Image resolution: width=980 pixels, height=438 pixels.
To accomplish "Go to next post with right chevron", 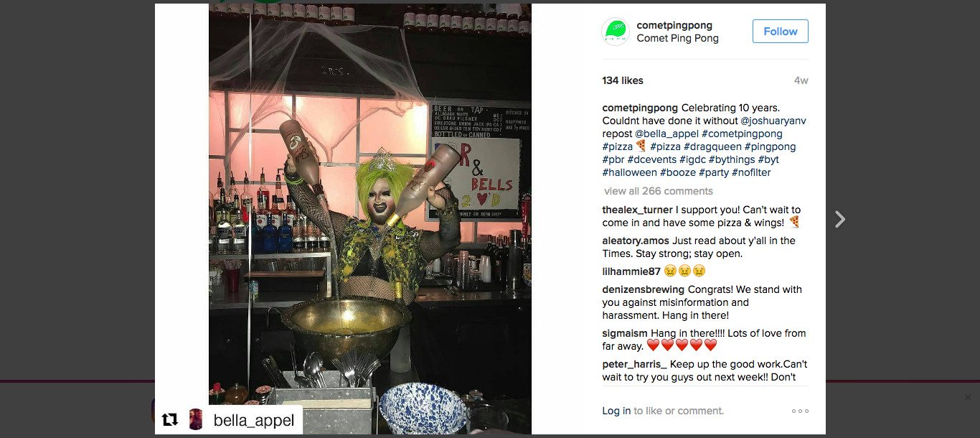I will [x=840, y=219].
